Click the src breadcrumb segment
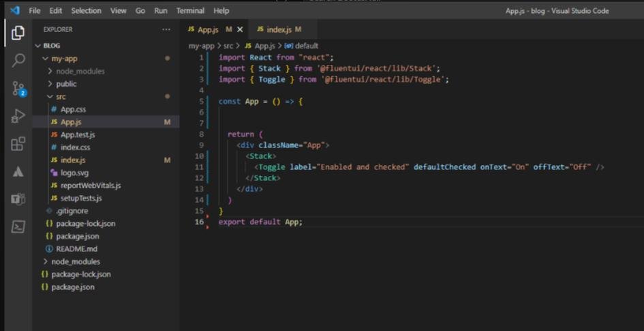 [x=228, y=46]
